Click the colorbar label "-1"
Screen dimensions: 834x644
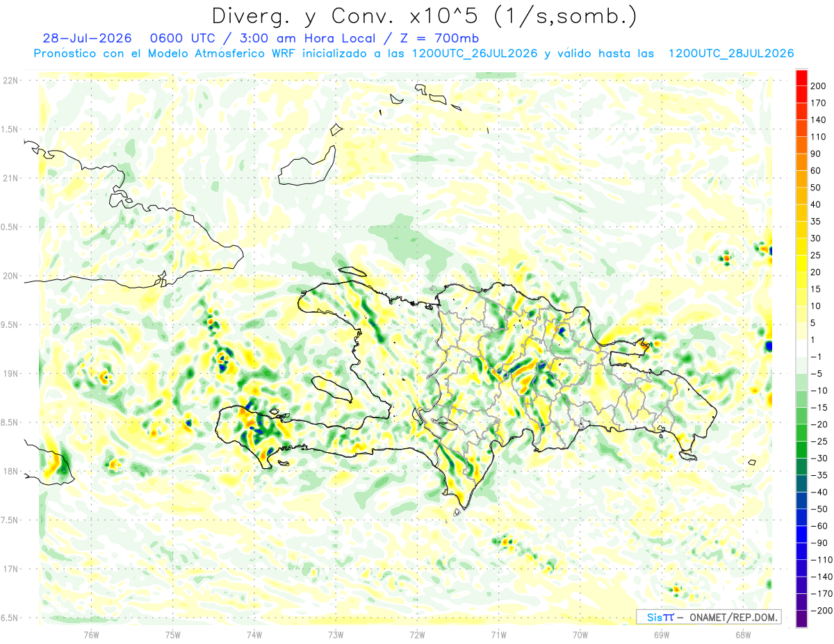pyautogui.click(x=817, y=356)
